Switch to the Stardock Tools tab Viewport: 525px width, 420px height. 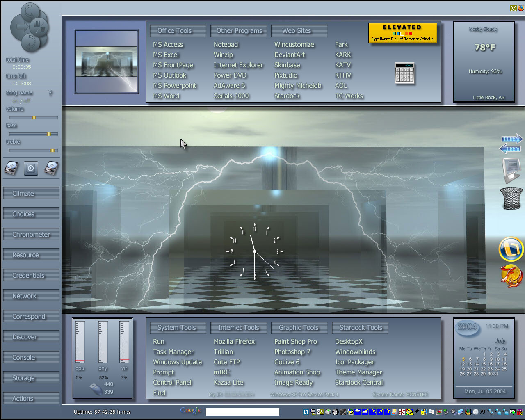coord(360,328)
